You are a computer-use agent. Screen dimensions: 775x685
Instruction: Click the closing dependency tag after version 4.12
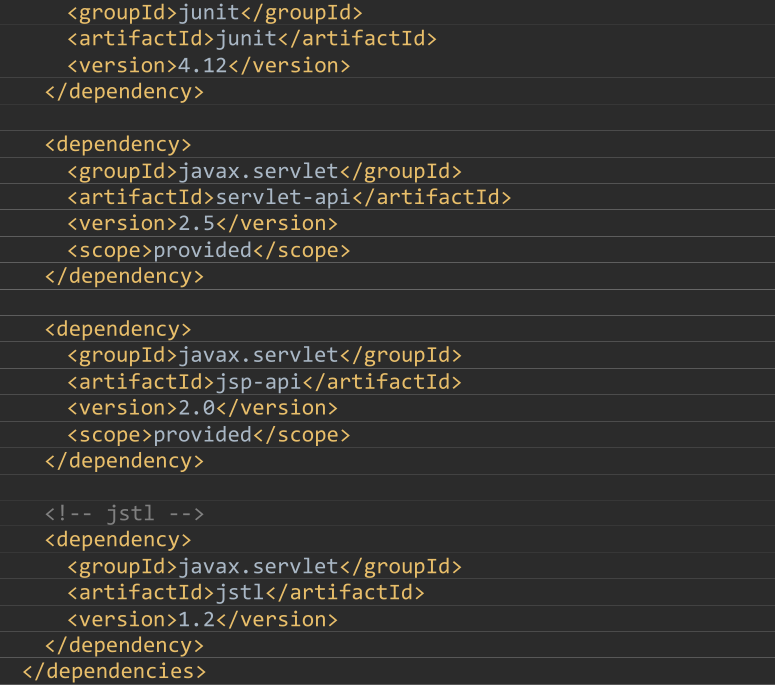tap(124, 92)
